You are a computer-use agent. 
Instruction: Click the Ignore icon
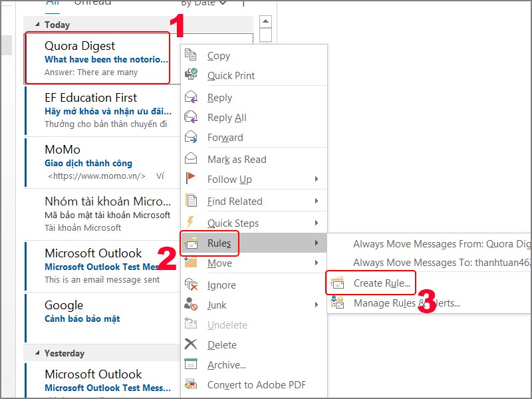(x=192, y=285)
